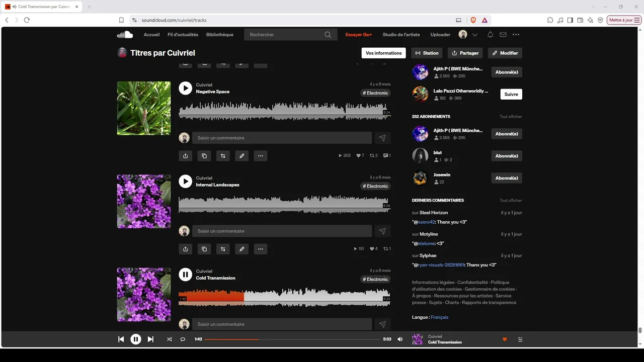Repost the Negative Space track

[x=223, y=156]
